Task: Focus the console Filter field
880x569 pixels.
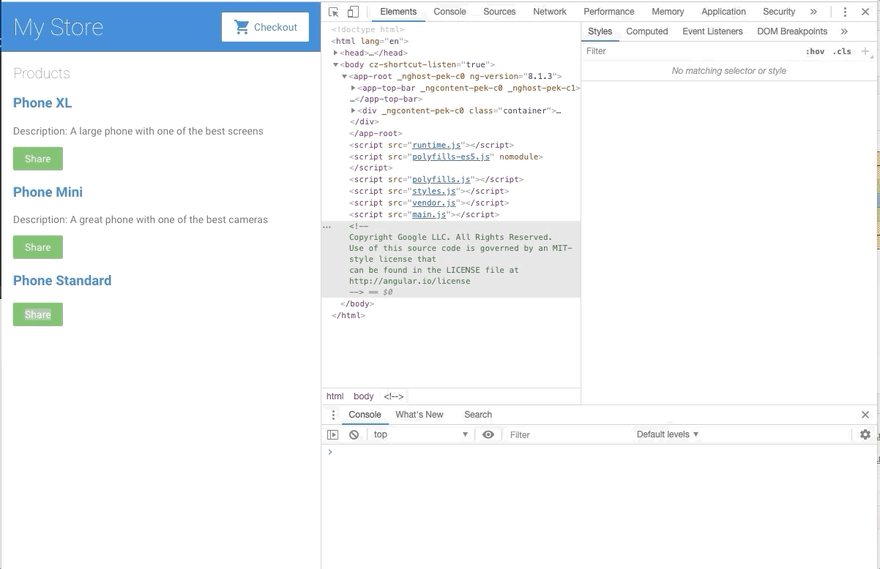Action: click(x=567, y=435)
